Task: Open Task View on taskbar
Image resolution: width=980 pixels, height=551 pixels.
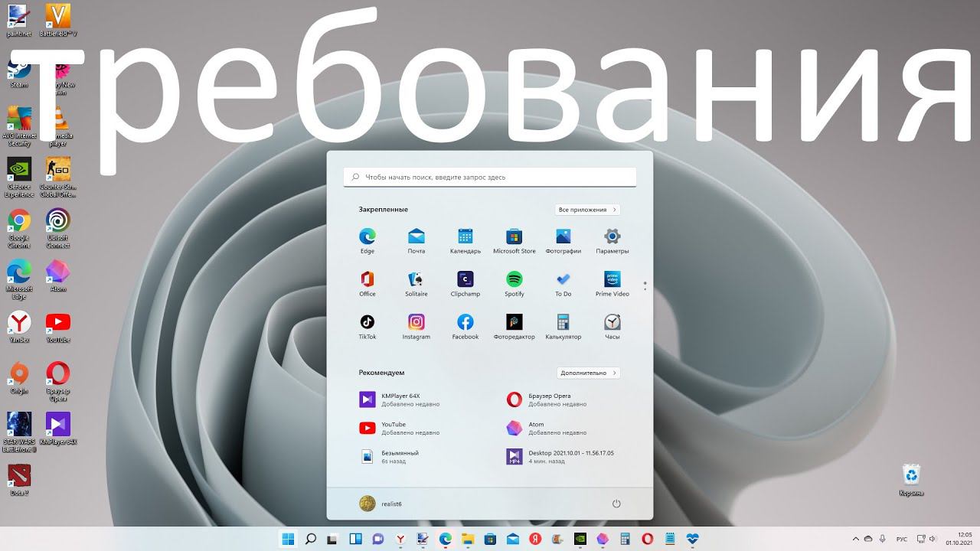Action: [333, 539]
